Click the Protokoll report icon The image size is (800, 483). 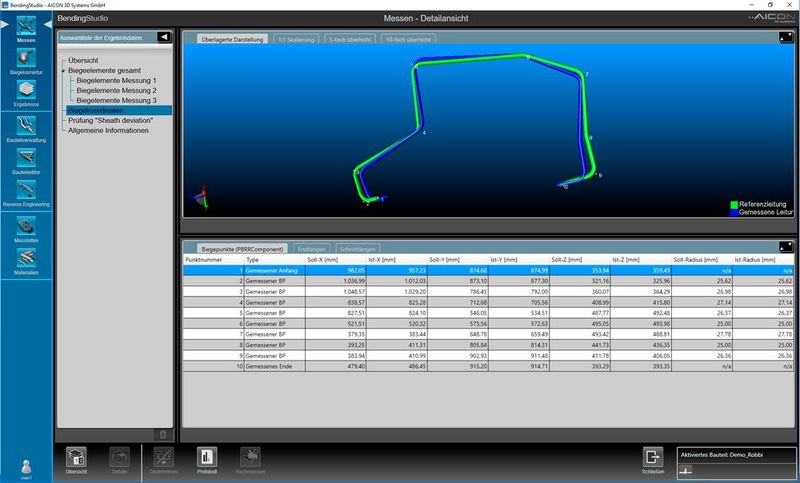click(x=207, y=457)
